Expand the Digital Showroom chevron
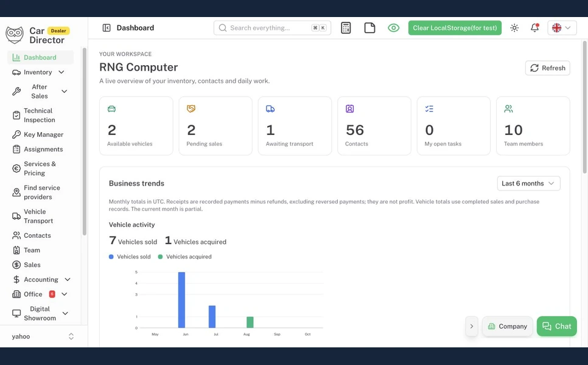588x365 pixels. click(65, 313)
